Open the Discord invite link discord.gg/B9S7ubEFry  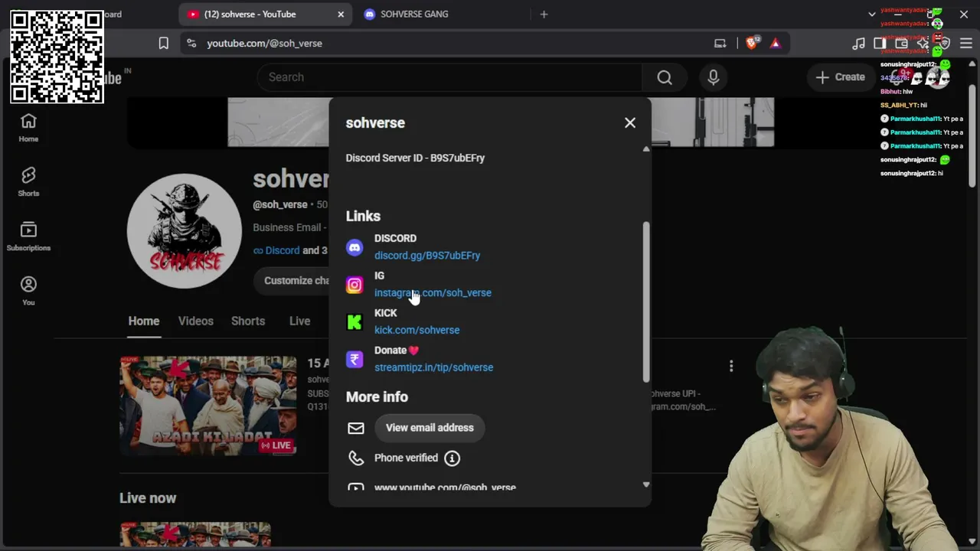[x=427, y=256]
